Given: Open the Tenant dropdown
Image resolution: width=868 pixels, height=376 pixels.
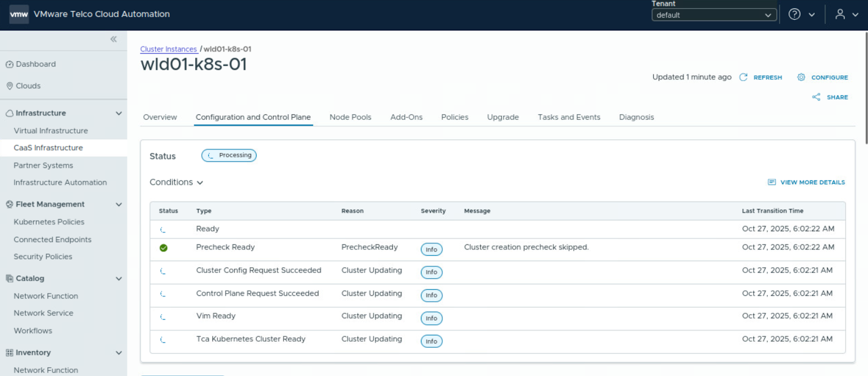Looking at the screenshot, I should 713,15.
